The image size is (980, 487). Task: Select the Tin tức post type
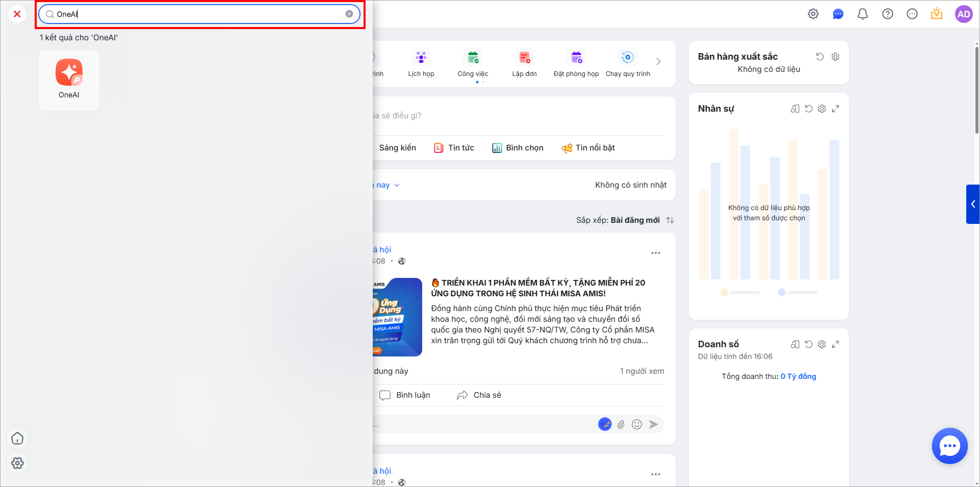pos(454,148)
